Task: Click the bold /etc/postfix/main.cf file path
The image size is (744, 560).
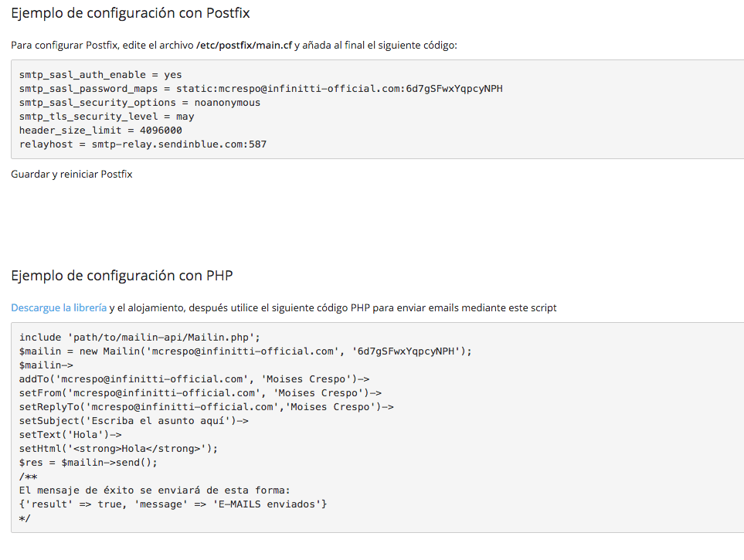Action: (244, 46)
